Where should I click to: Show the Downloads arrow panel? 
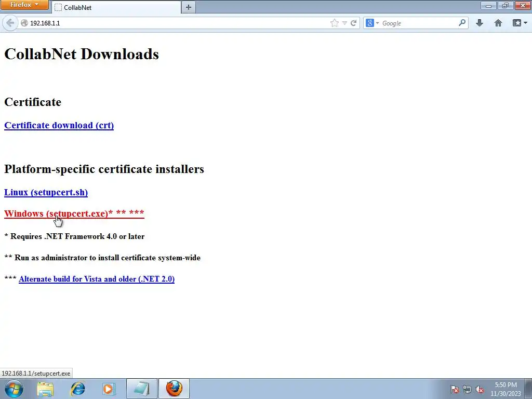pyautogui.click(x=480, y=23)
